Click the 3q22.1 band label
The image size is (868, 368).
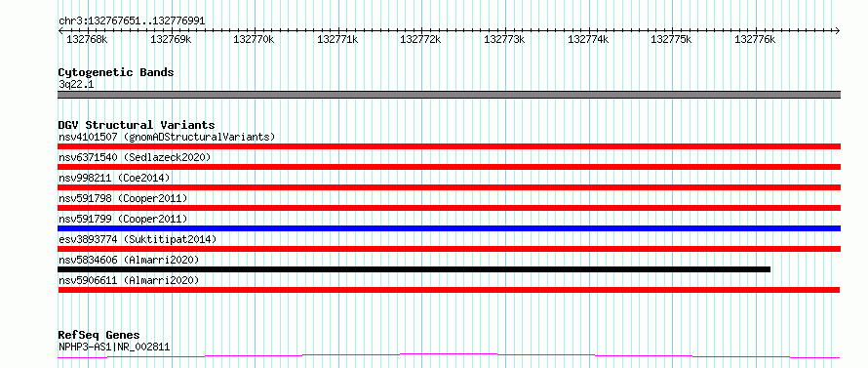pos(76,85)
